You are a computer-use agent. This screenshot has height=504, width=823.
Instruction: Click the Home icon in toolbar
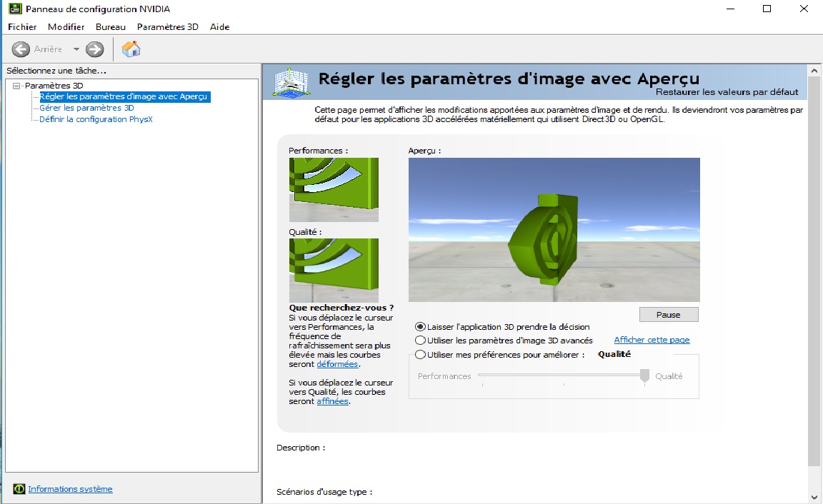pos(131,49)
